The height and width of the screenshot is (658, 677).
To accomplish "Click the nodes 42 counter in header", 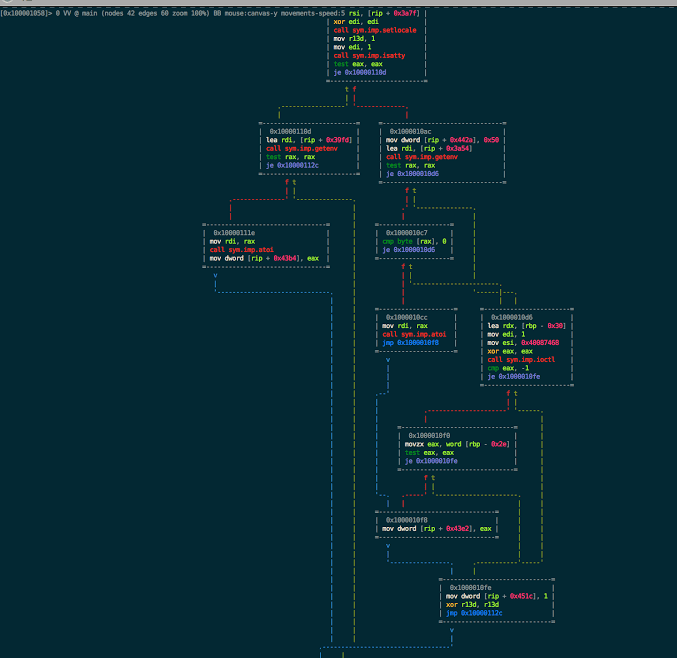I will (116, 11).
